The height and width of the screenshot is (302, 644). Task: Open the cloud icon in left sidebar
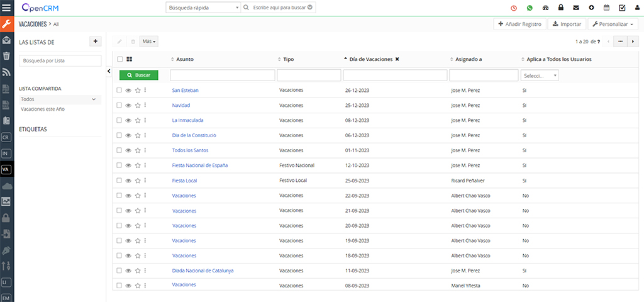pos(6,186)
